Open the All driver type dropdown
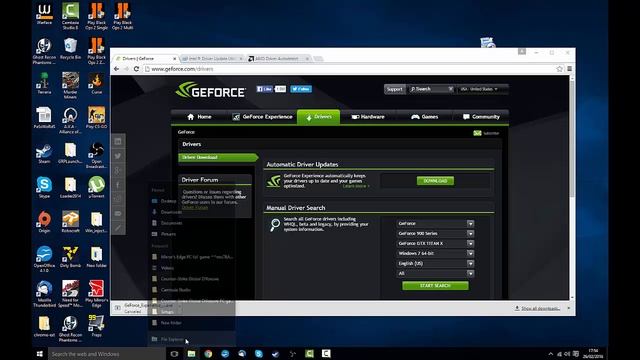 [x=435, y=273]
